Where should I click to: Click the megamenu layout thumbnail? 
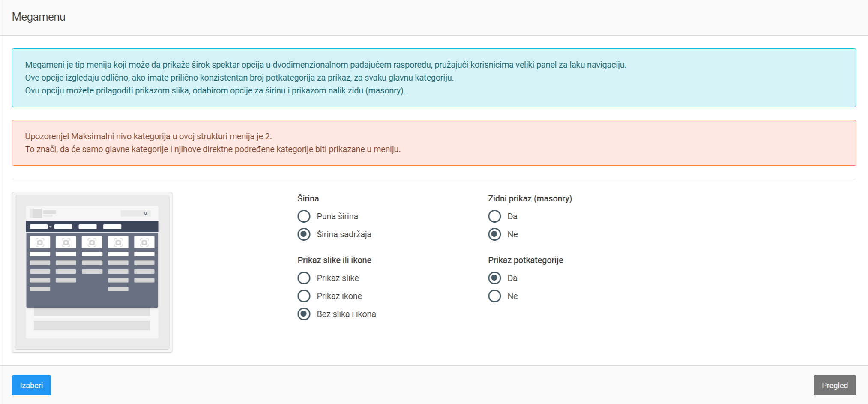tap(92, 271)
